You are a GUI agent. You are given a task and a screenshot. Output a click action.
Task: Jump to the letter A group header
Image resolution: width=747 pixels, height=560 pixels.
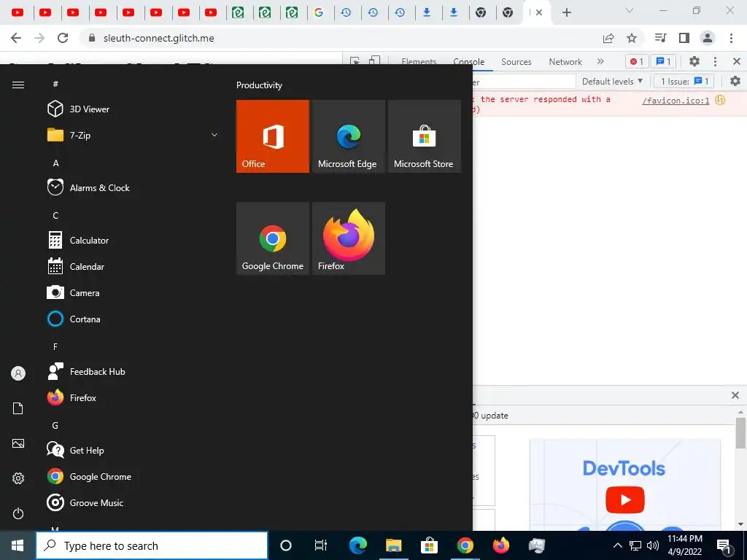point(55,163)
